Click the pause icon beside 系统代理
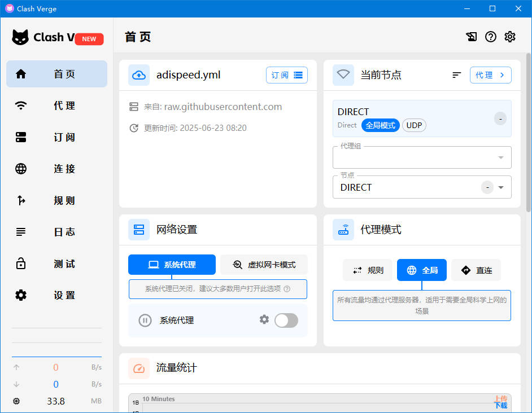The width and height of the screenshot is (532, 413). (x=145, y=320)
